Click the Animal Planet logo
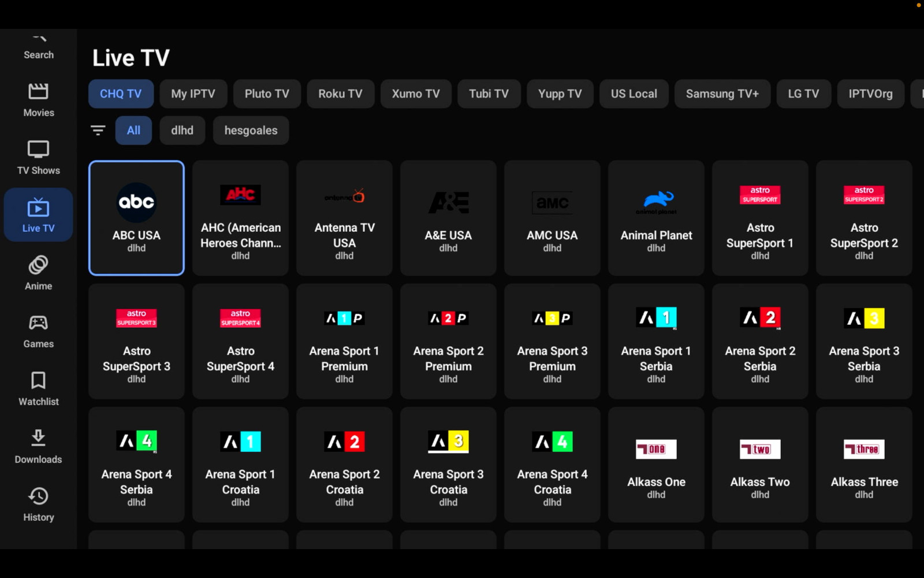Image resolution: width=924 pixels, height=578 pixels. tap(656, 202)
